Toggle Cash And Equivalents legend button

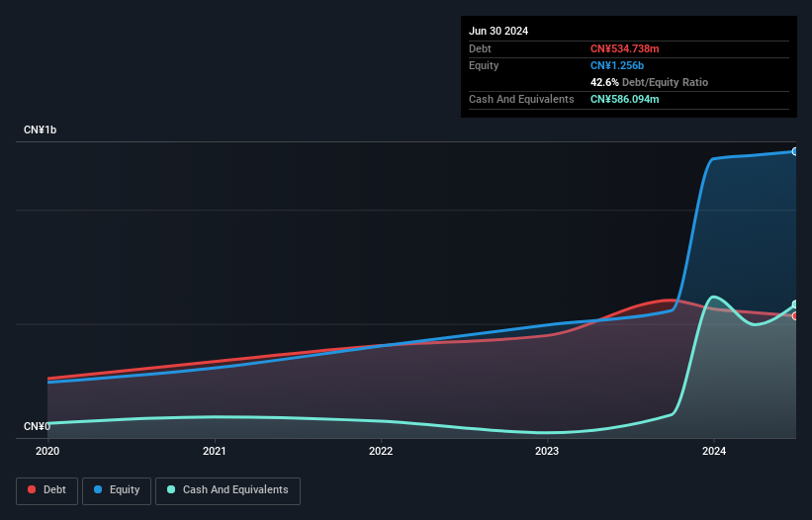pos(227,490)
